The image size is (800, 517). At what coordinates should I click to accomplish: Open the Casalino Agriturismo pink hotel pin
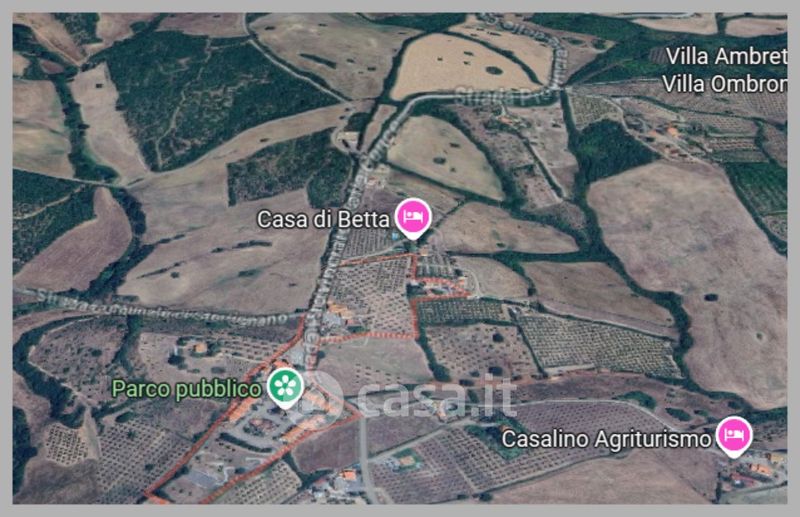[734, 436]
